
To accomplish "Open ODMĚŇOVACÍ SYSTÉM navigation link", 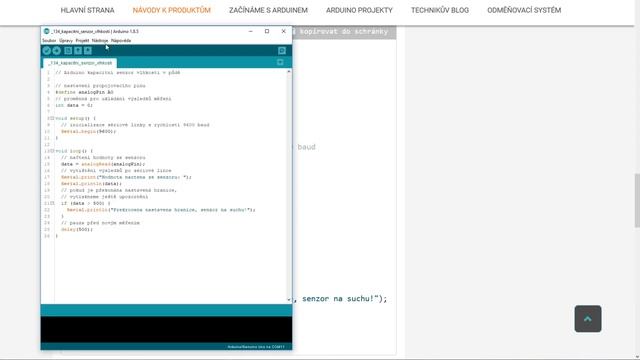I will point(524,10).
